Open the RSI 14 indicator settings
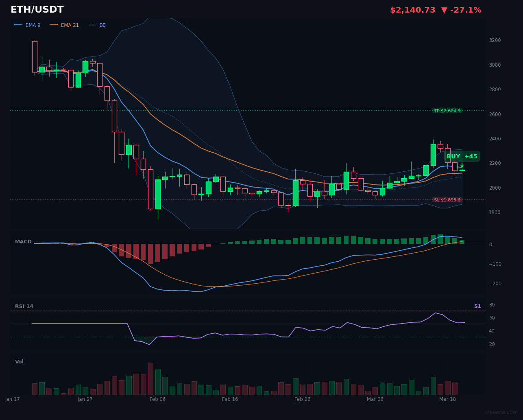This screenshot has height=420, width=523. 24,306
